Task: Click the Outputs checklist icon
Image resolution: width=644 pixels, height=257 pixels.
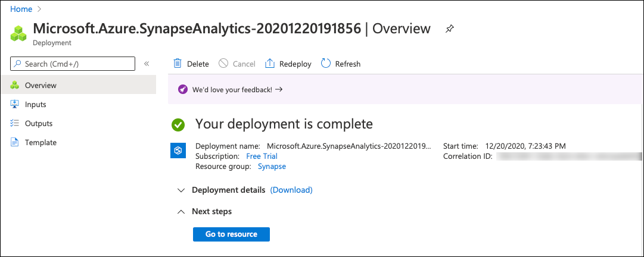Action: pyautogui.click(x=15, y=123)
